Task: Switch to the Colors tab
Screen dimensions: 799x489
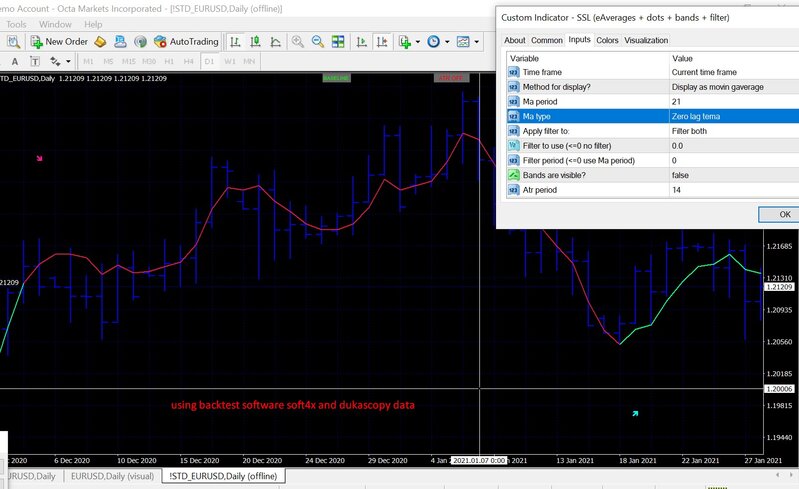Action: tap(607, 40)
